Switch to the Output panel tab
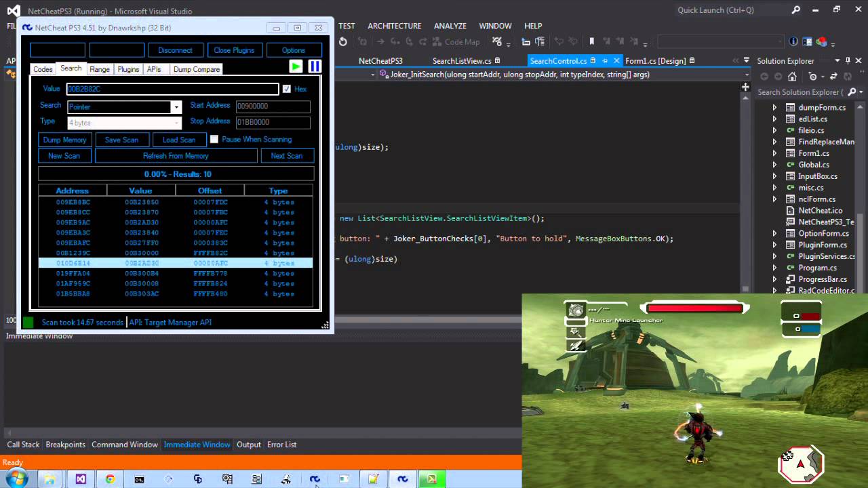 coord(249,445)
